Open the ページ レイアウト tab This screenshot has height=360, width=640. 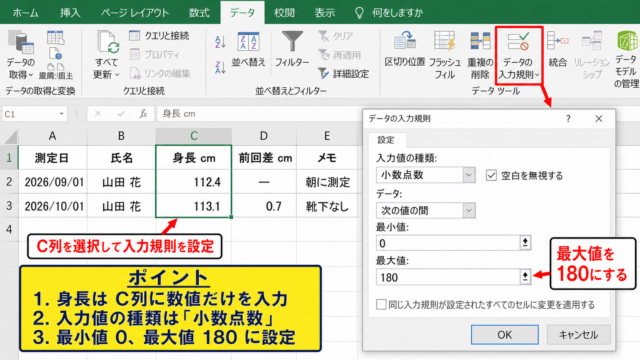135,13
